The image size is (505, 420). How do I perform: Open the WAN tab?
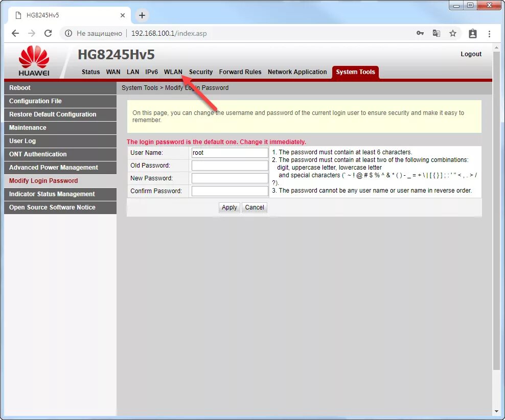coord(113,72)
